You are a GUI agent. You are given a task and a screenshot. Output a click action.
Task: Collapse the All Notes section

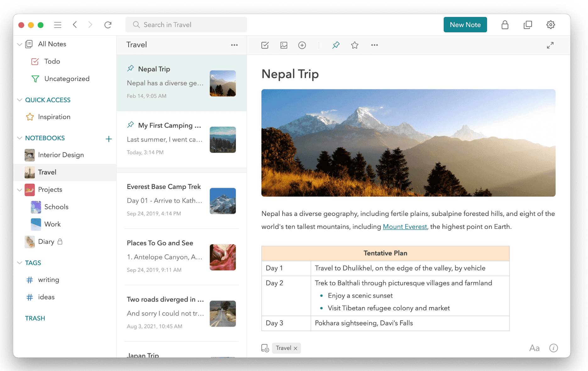coord(19,44)
